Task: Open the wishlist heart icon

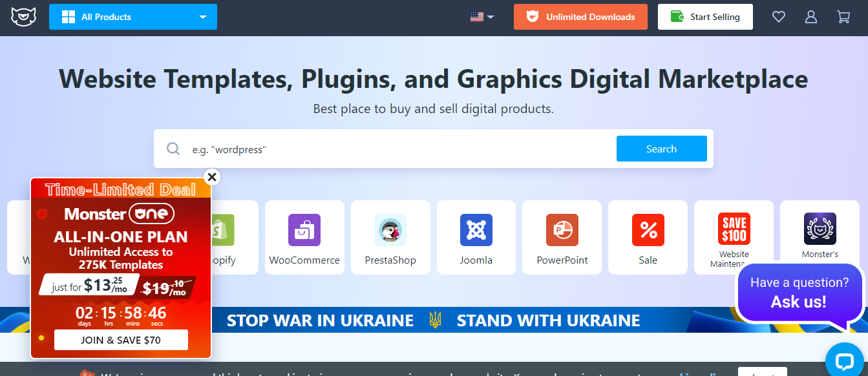Action: click(779, 17)
